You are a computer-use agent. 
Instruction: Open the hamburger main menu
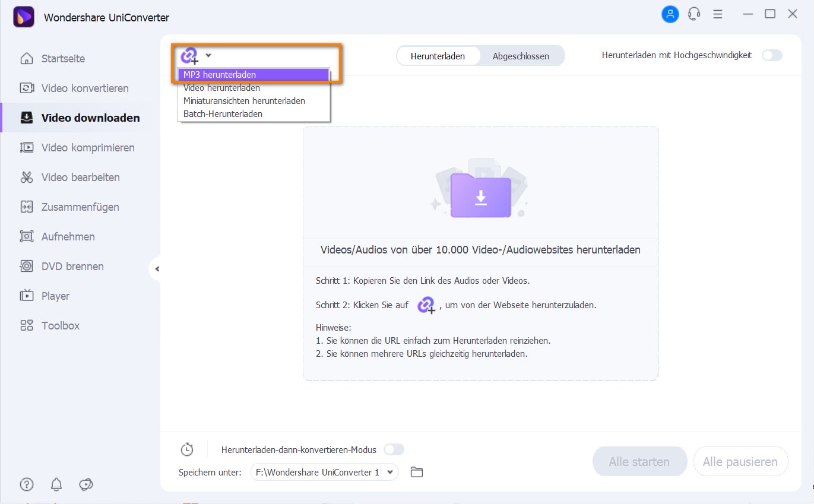coord(717,14)
